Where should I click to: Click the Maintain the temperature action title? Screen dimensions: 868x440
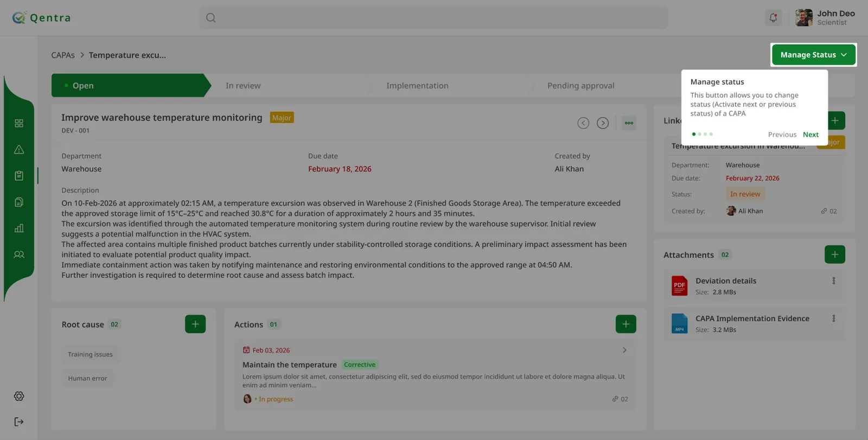[x=290, y=365]
